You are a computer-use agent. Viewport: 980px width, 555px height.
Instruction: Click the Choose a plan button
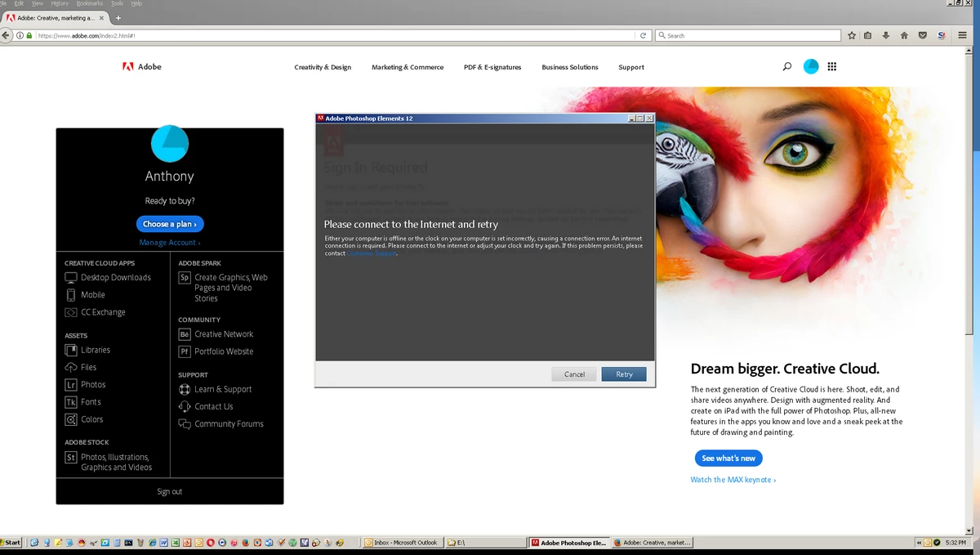point(170,224)
